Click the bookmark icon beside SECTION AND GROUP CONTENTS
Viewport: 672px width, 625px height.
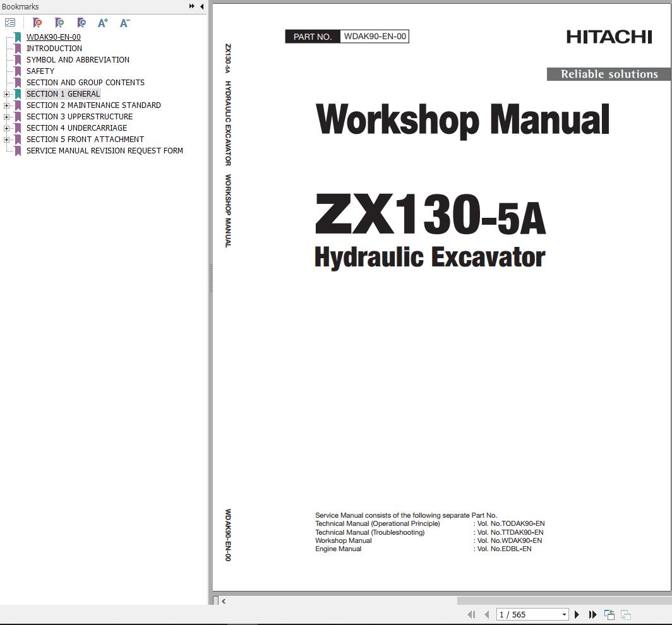coord(18,83)
